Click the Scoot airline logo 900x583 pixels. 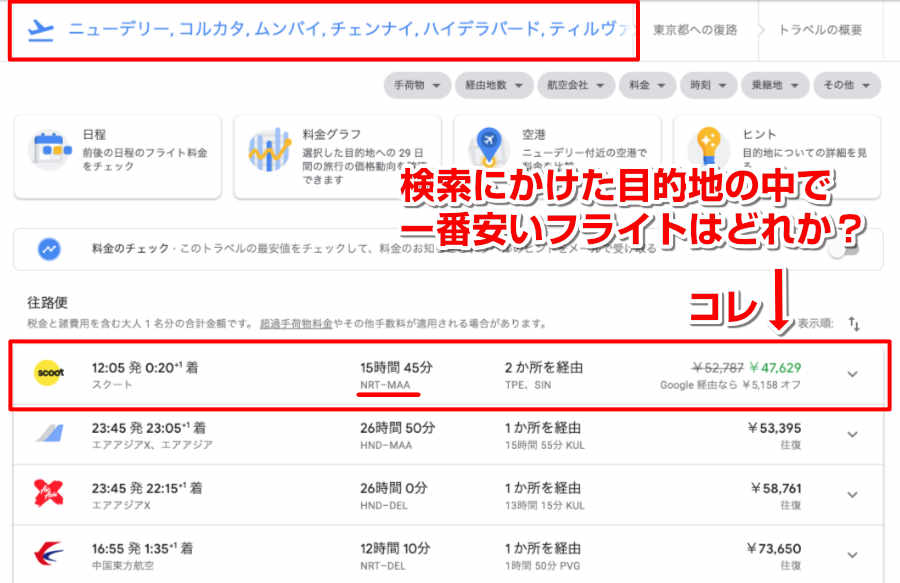49,373
